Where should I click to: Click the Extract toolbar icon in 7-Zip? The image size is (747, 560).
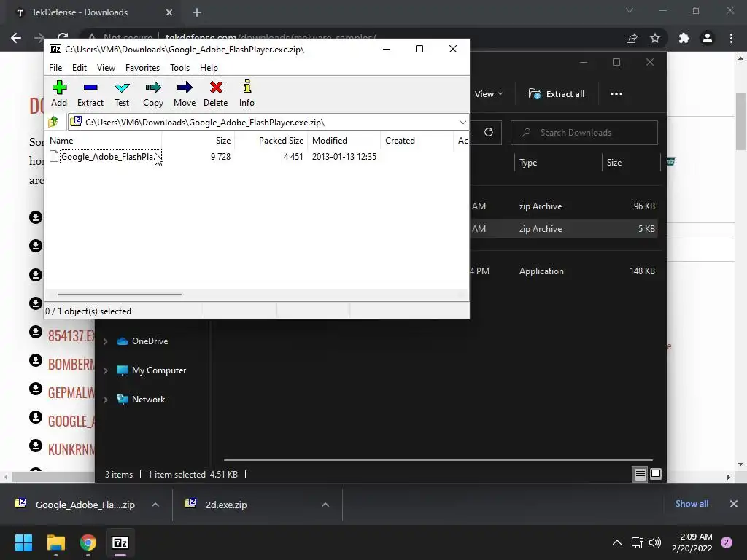[x=90, y=94]
